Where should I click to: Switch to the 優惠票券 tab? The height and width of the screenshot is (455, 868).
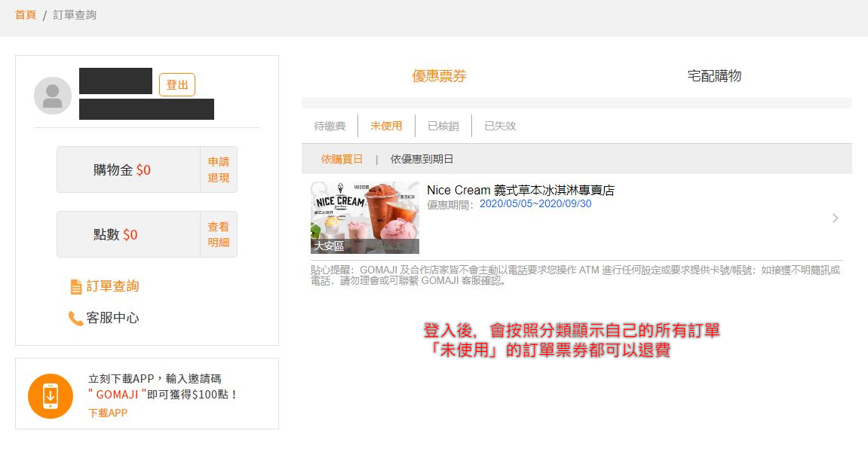(439, 76)
